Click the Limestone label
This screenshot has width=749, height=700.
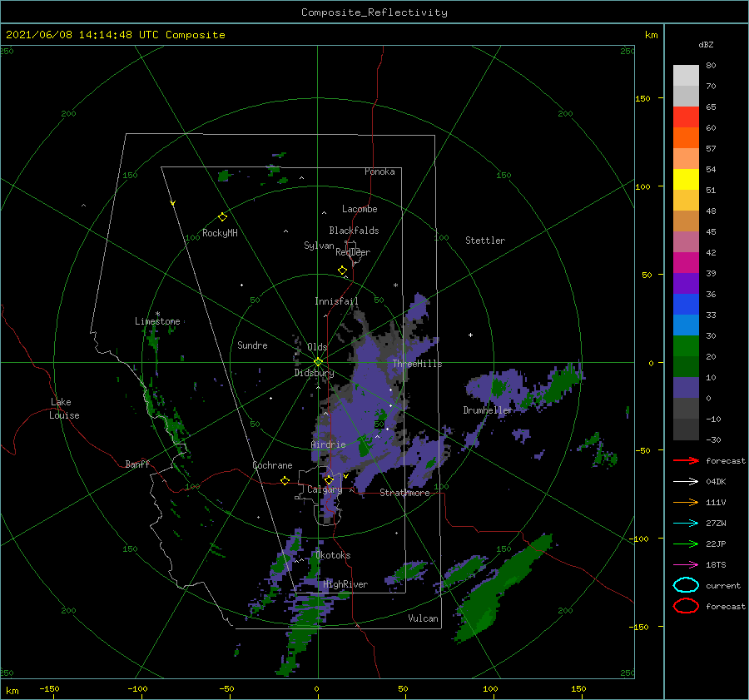point(157,321)
